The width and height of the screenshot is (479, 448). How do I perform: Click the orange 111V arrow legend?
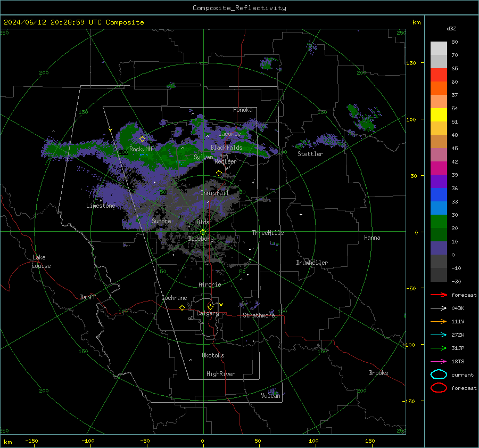pyautogui.click(x=439, y=321)
